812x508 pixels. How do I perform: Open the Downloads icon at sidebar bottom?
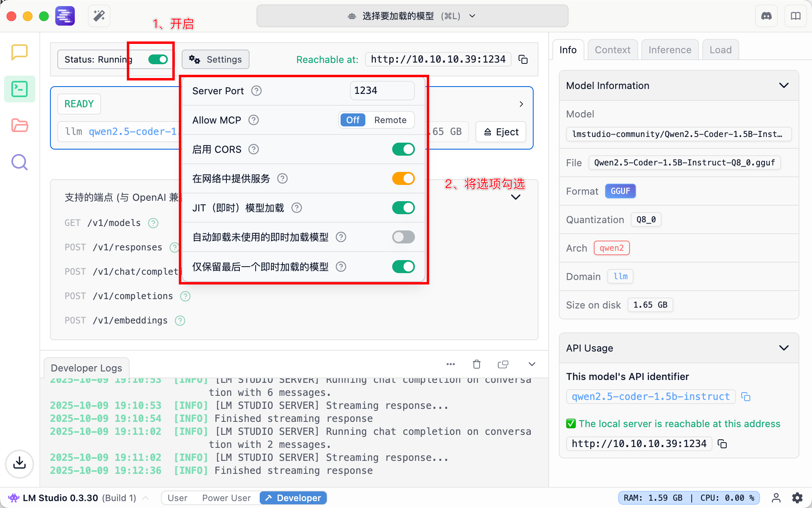19,463
